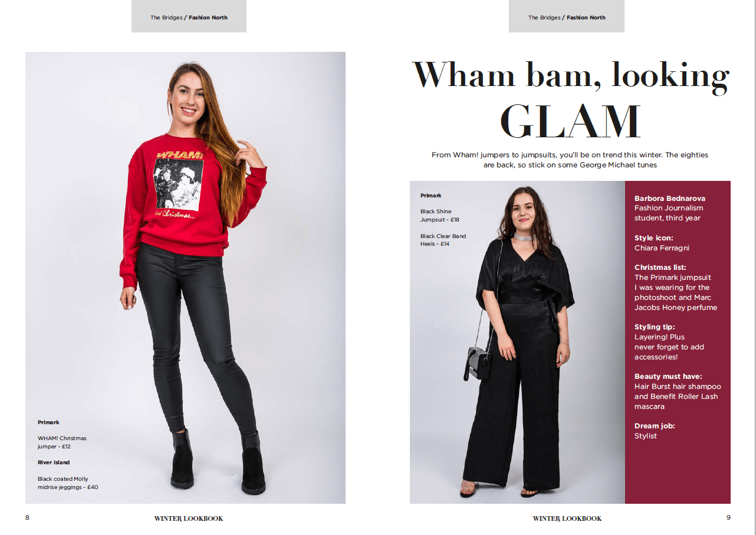Click the photo of the model in black jumpsuit

click(517, 342)
